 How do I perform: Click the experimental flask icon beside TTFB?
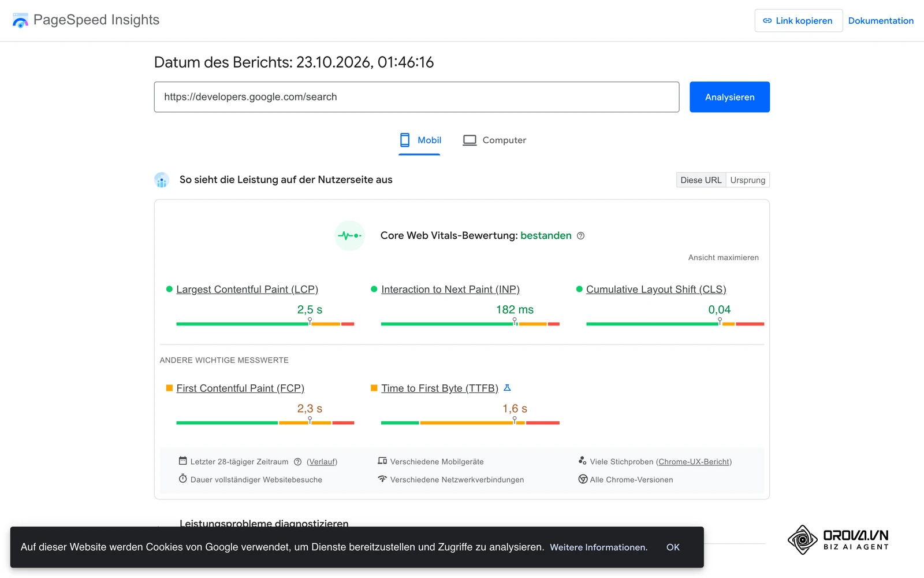507,388
